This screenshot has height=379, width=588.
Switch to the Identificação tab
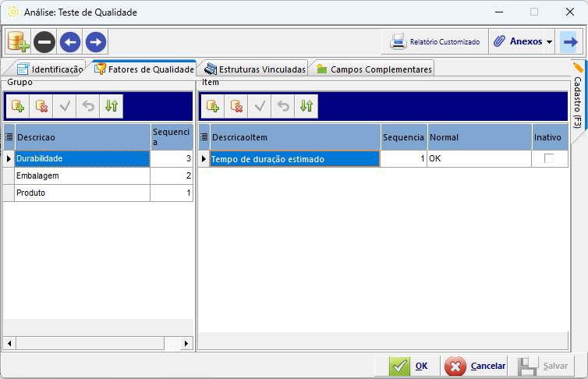tap(50, 69)
